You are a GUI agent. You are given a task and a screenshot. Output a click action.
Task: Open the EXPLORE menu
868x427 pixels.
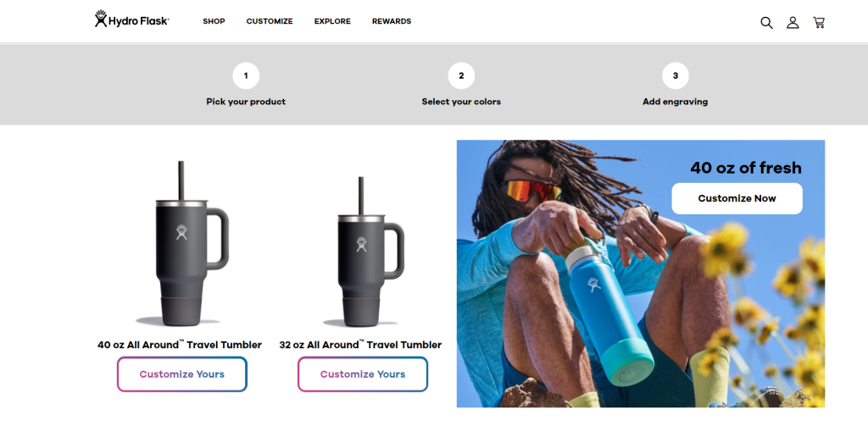pos(332,21)
